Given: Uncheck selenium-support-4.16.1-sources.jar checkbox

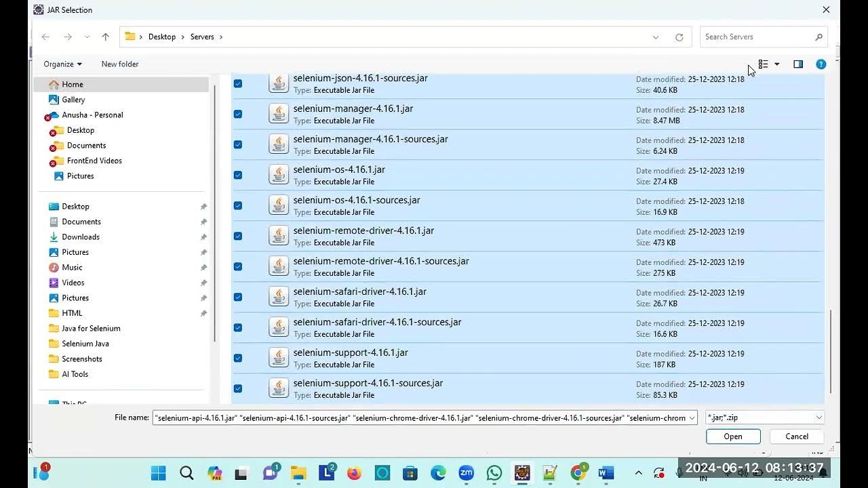Looking at the screenshot, I should (238, 388).
